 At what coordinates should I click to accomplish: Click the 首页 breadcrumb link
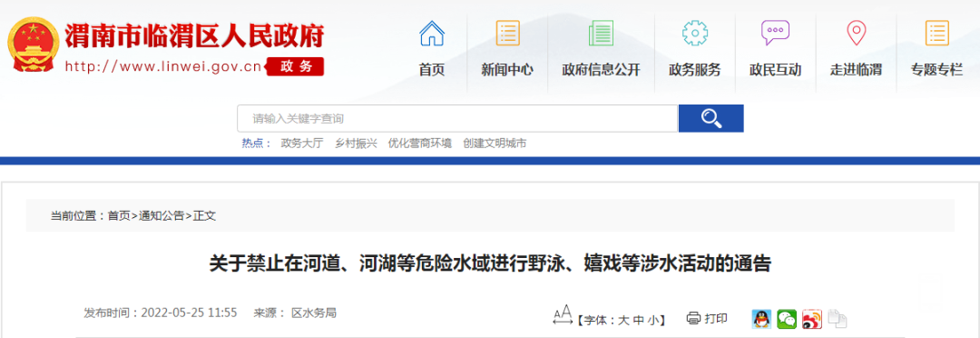pyautogui.click(x=119, y=216)
